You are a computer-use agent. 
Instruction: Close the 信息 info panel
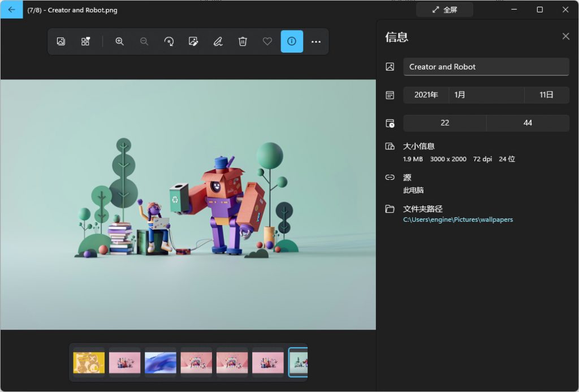coord(565,36)
